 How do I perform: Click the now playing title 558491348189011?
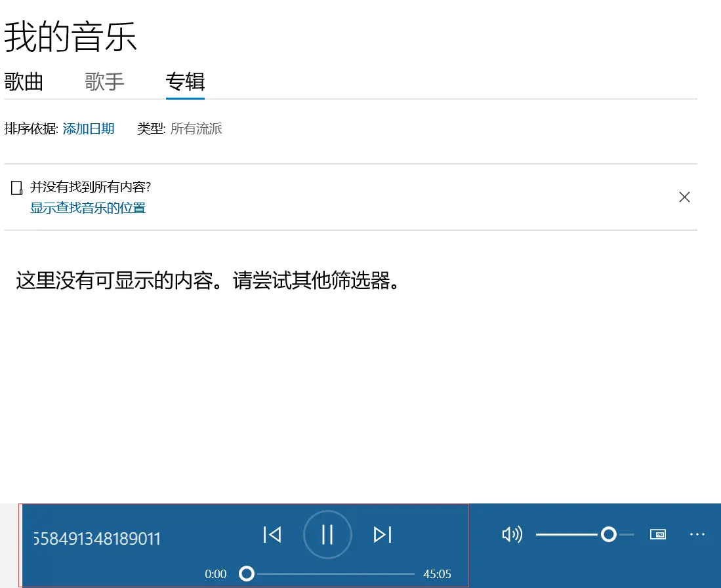pos(97,538)
